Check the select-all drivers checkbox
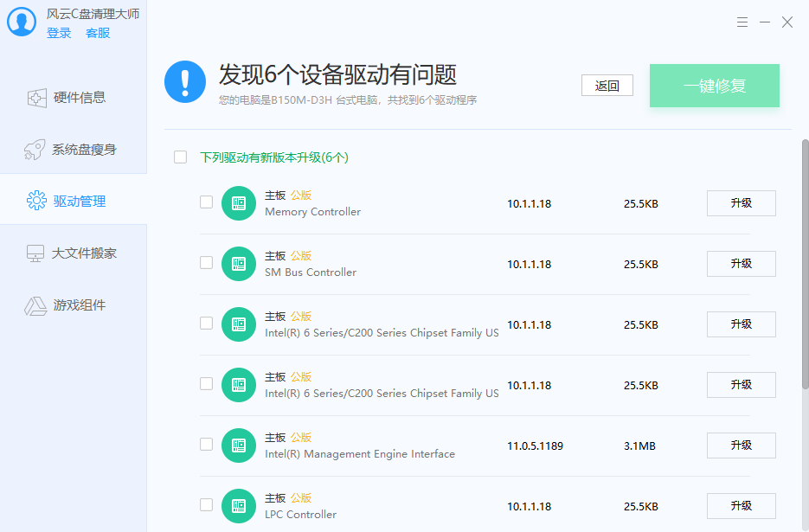809x532 pixels. click(x=181, y=157)
